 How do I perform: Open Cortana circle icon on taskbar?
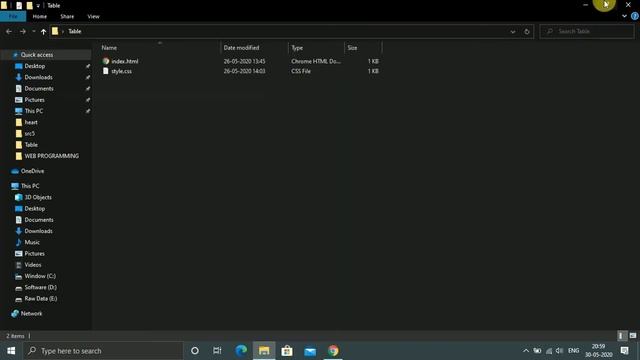pyautogui.click(x=195, y=351)
